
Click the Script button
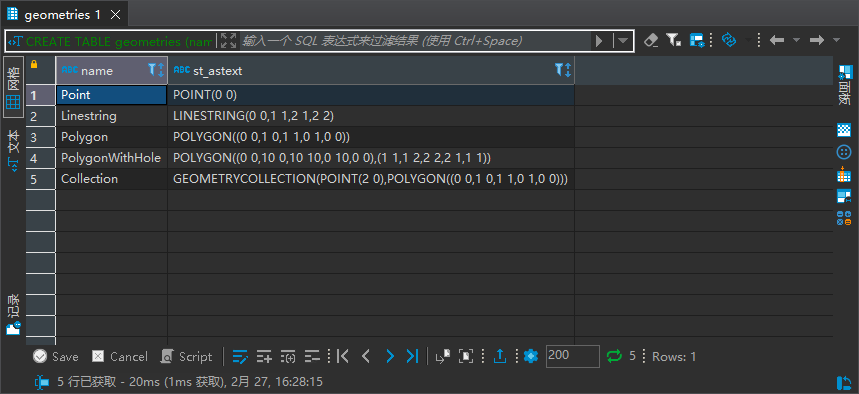[x=186, y=357]
